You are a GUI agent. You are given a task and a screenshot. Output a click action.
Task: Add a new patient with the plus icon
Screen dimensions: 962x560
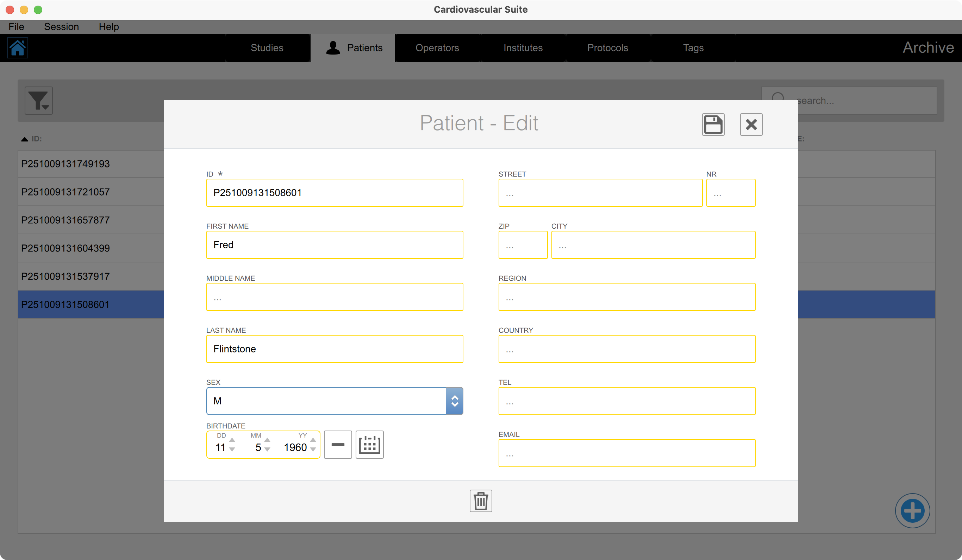(x=913, y=510)
